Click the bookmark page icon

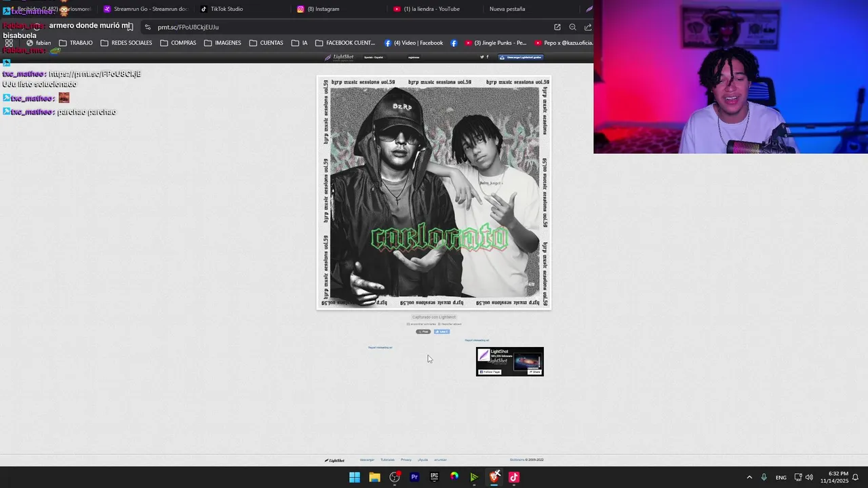130,27
